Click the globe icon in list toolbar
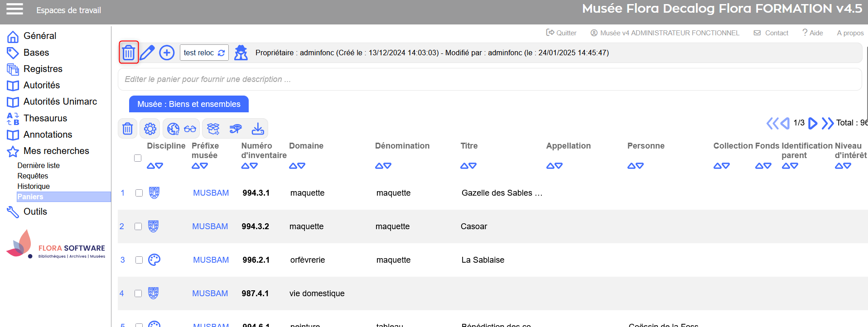The image size is (868, 327). 173,129
